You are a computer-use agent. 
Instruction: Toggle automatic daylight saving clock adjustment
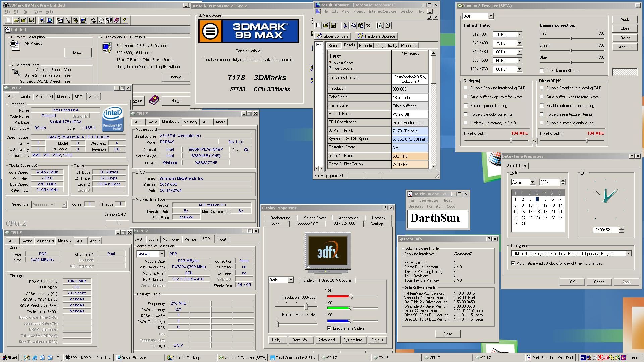[513, 263]
